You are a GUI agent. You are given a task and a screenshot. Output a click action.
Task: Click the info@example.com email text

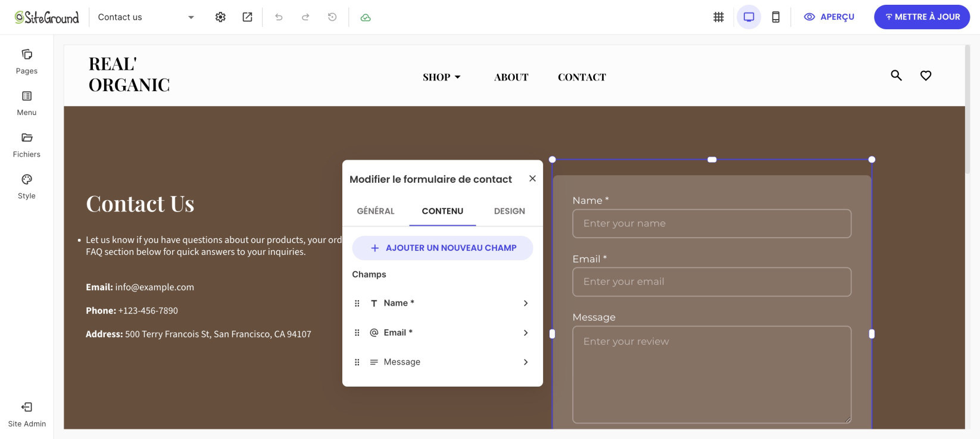(155, 287)
